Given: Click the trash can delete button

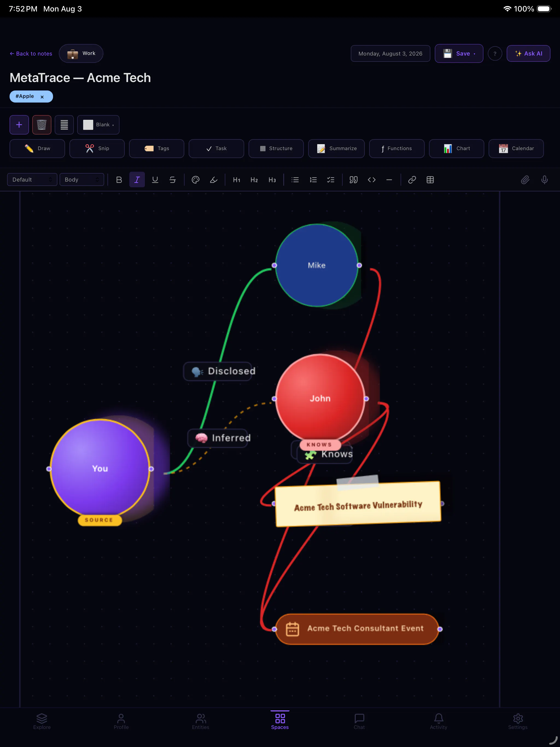Looking at the screenshot, I should [42, 125].
